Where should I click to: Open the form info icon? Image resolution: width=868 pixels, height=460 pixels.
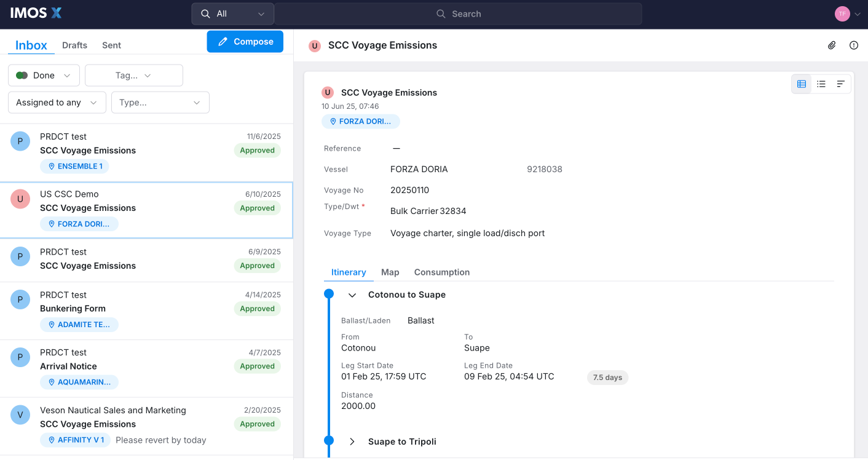tap(854, 45)
